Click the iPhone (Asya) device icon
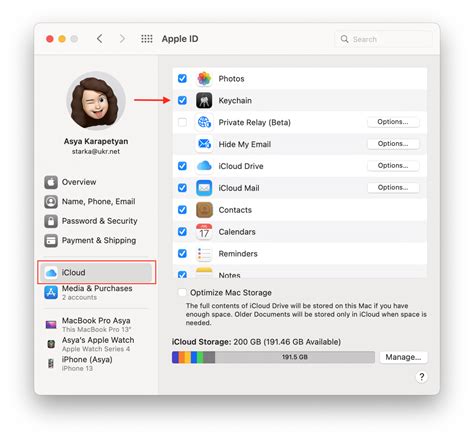474x440 pixels. point(51,363)
